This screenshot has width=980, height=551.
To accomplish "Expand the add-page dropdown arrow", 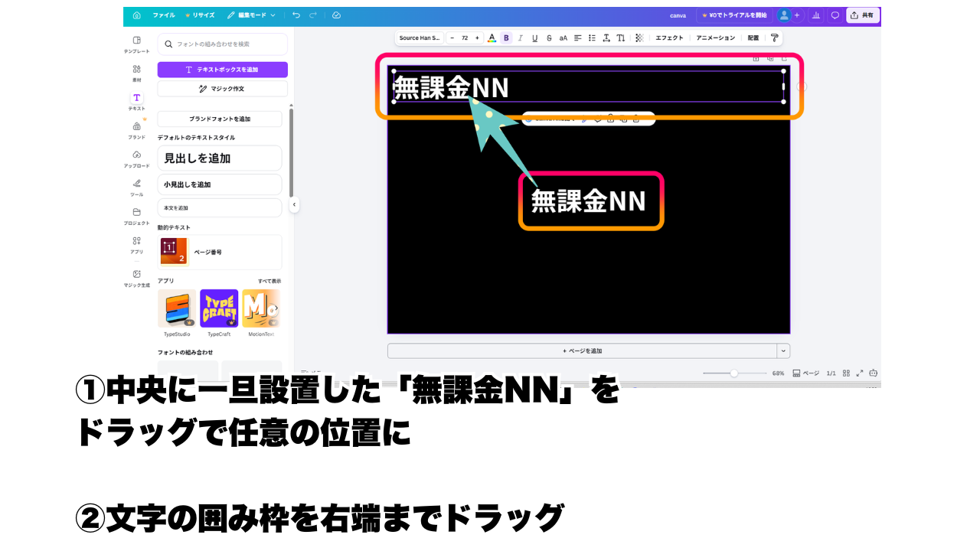I will pyautogui.click(x=783, y=351).
